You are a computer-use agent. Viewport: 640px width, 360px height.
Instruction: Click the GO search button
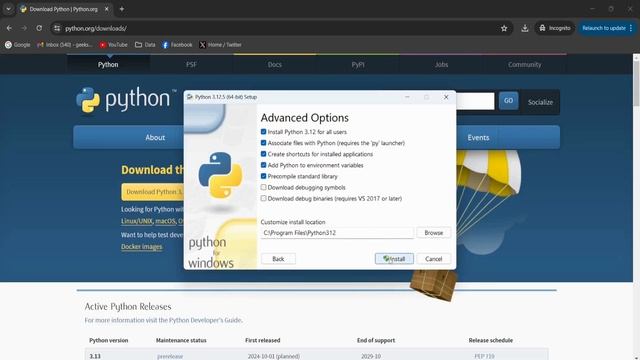coord(508,101)
